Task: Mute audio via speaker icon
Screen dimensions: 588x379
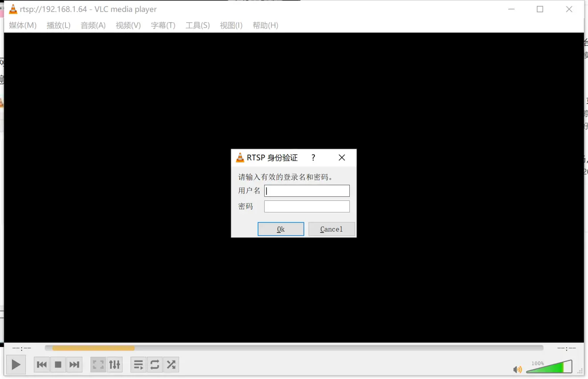Action: 517,370
